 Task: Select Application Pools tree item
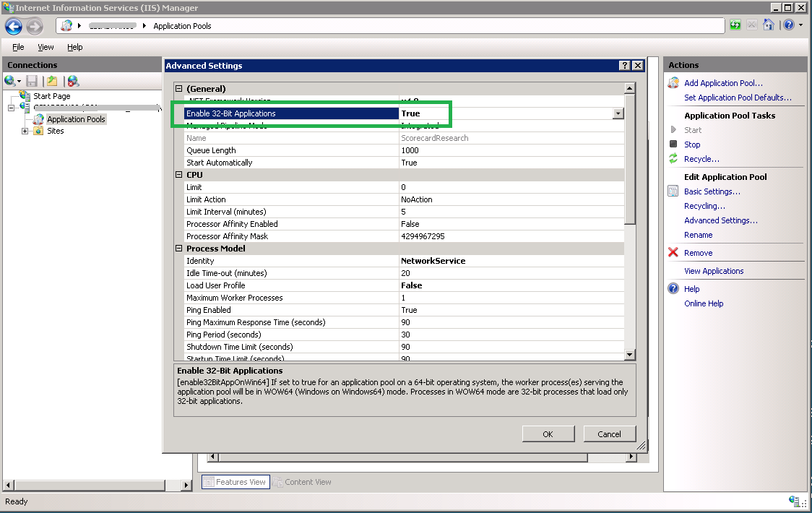tap(76, 119)
